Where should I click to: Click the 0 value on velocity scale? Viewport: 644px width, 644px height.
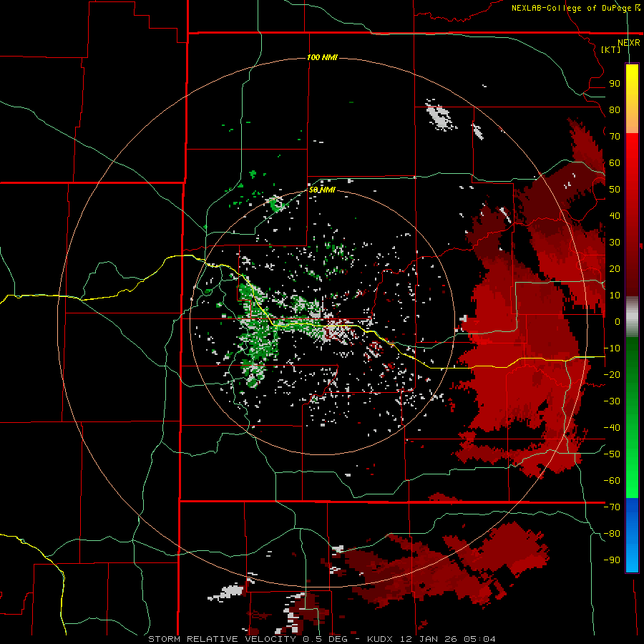pos(618,322)
